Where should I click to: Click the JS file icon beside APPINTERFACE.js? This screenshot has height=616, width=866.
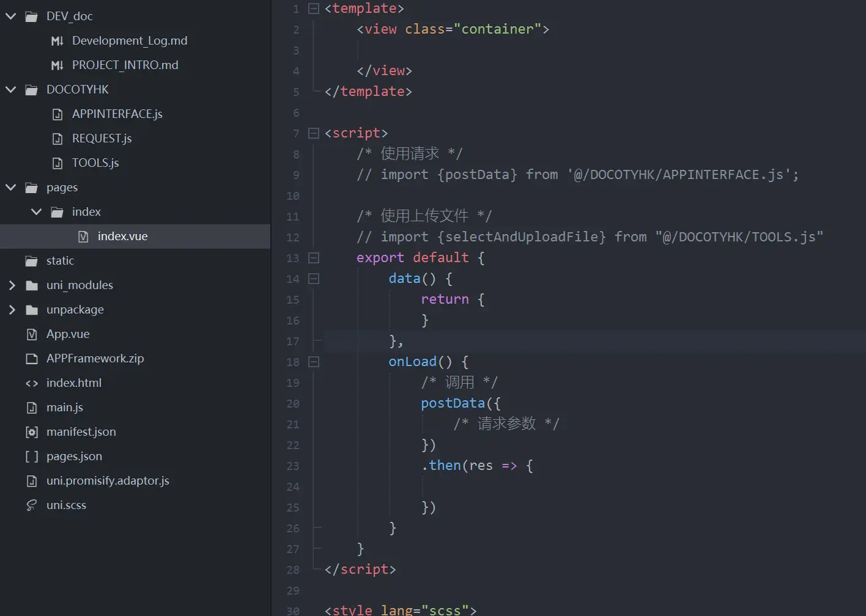(x=57, y=114)
